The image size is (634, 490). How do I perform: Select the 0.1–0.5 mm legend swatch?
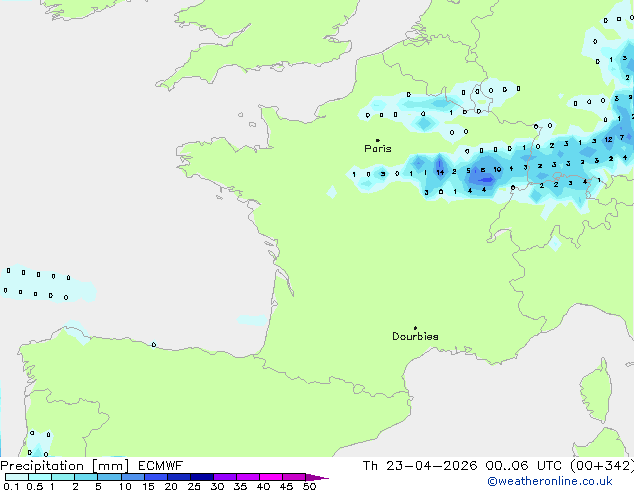[17, 477]
